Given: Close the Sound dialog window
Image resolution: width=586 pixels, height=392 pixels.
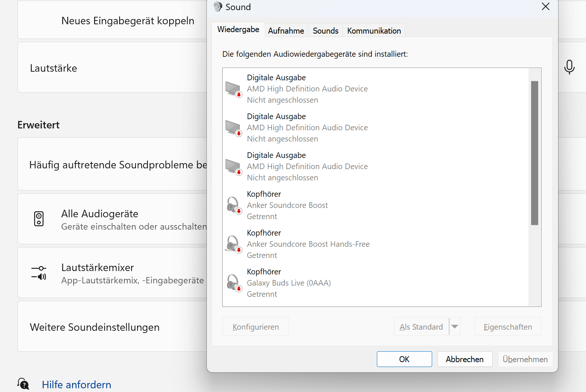Looking at the screenshot, I should [546, 7].
